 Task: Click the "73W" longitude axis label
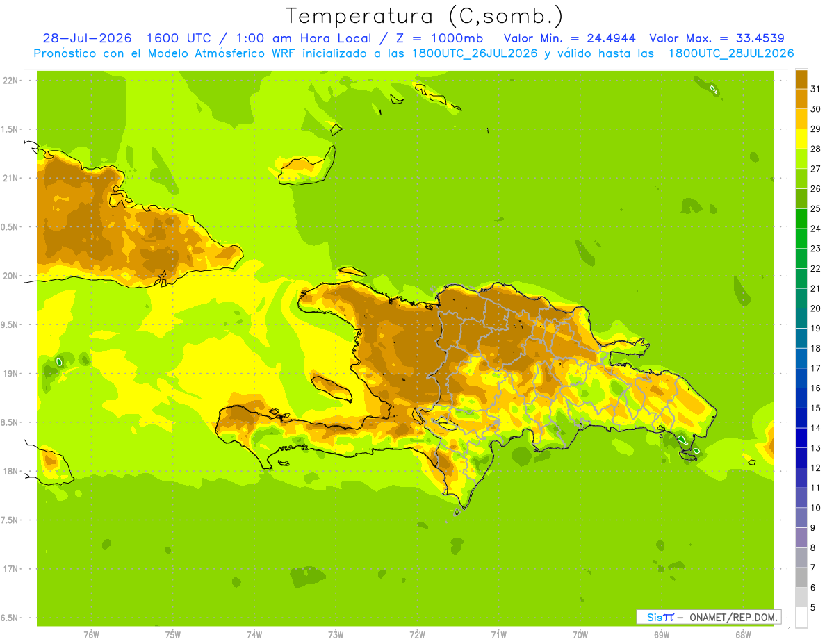click(x=336, y=635)
